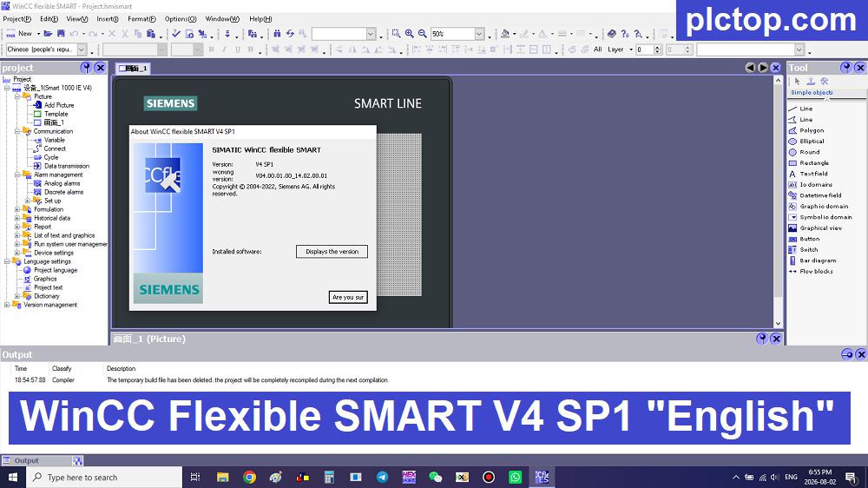Open the New button dropdown arrow

38,34
